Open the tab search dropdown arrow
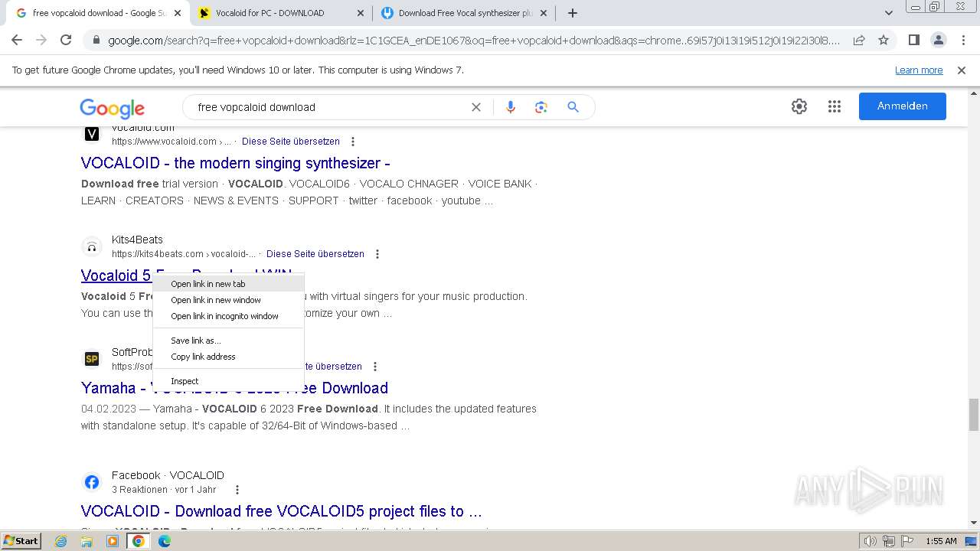The image size is (980, 551). (889, 13)
